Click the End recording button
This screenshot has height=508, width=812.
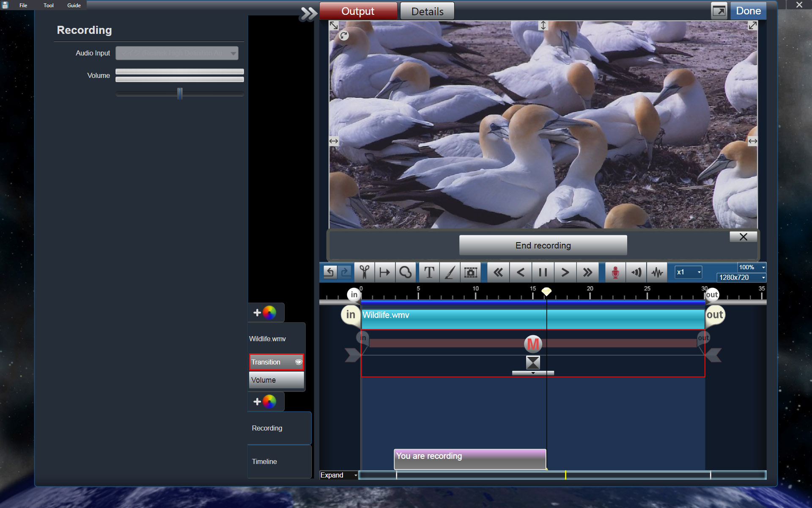543,246
